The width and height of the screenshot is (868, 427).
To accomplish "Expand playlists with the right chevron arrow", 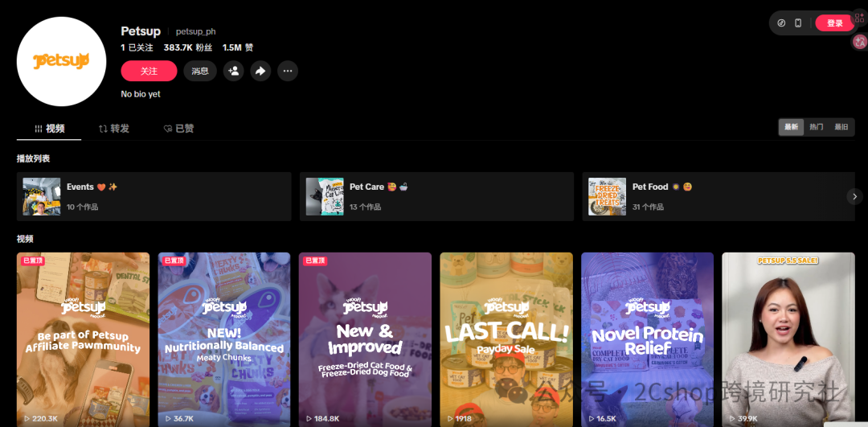I will click(854, 196).
